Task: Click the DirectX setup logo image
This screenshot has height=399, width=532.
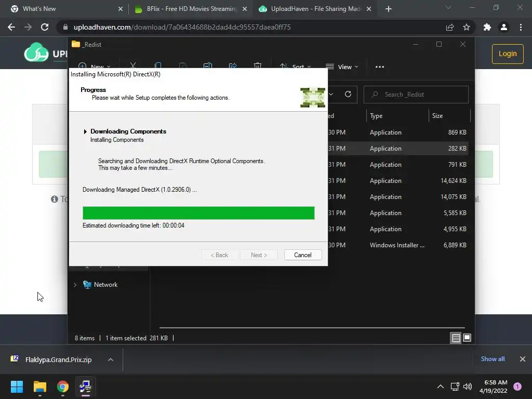Action: click(x=312, y=97)
